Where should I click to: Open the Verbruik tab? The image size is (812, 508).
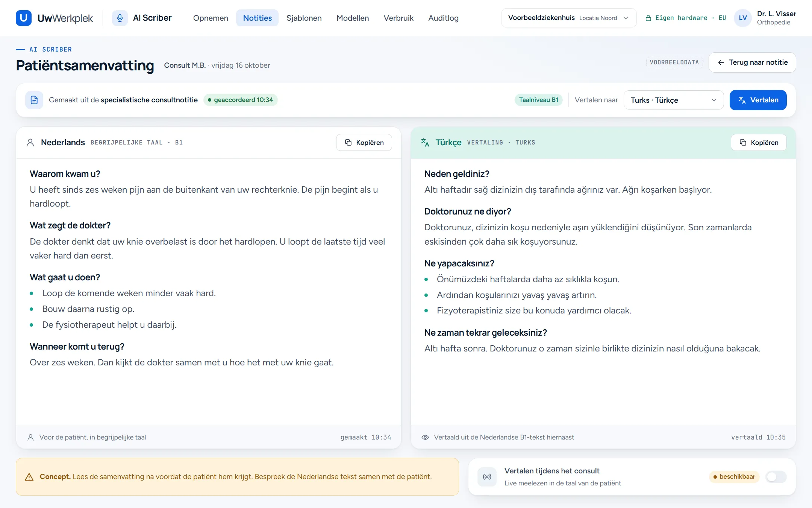coord(398,18)
